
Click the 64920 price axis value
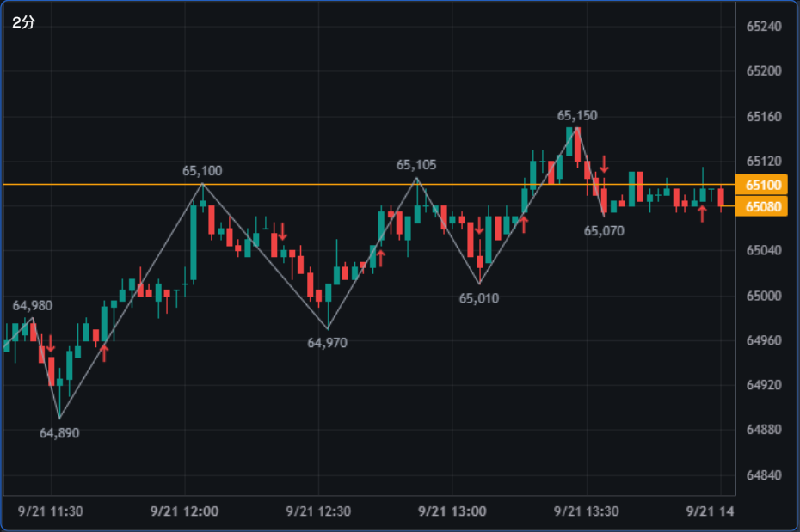764,385
